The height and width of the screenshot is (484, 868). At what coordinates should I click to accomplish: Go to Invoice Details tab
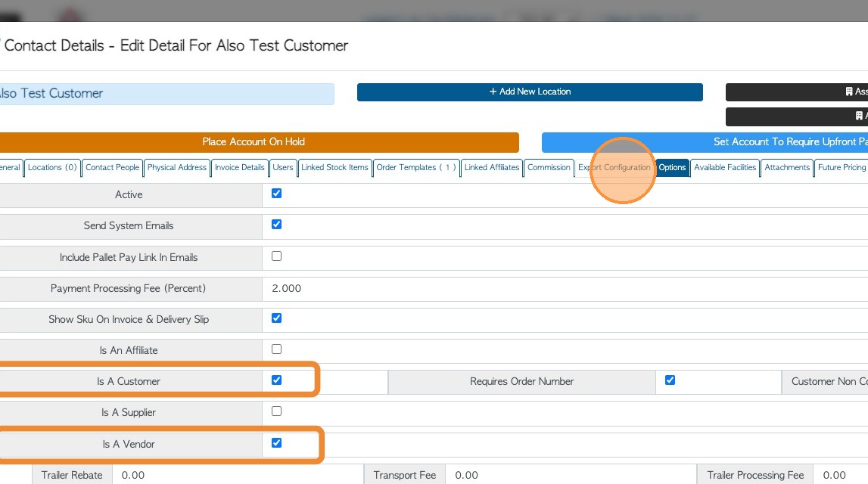(239, 168)
